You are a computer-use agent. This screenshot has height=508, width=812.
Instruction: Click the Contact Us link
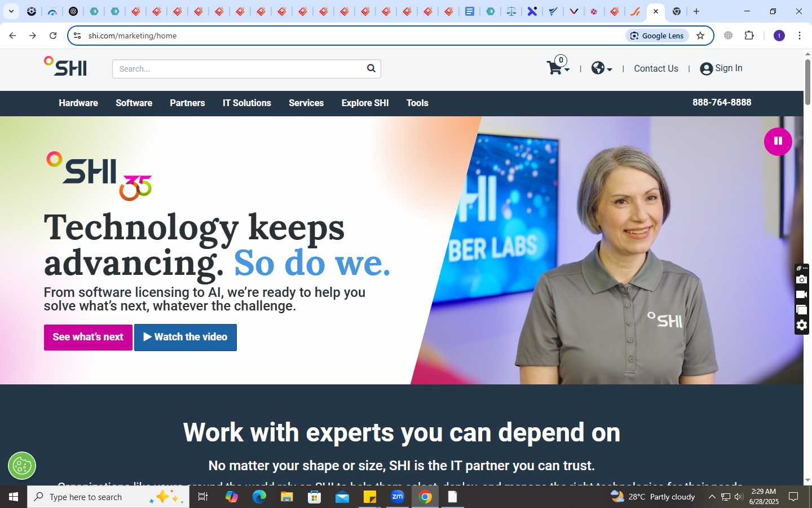pos(656,68)
